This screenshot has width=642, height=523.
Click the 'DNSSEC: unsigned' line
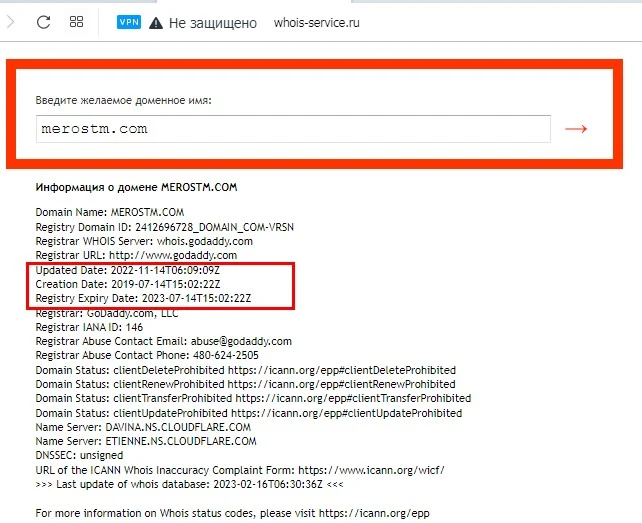(x=79, y=455)
